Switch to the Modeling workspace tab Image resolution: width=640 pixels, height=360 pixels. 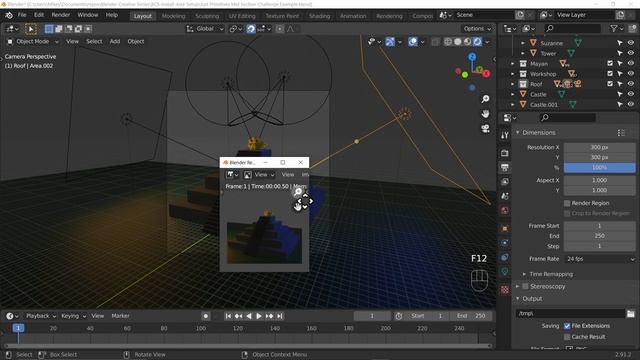pyautogui.click(x=173, y=16)
